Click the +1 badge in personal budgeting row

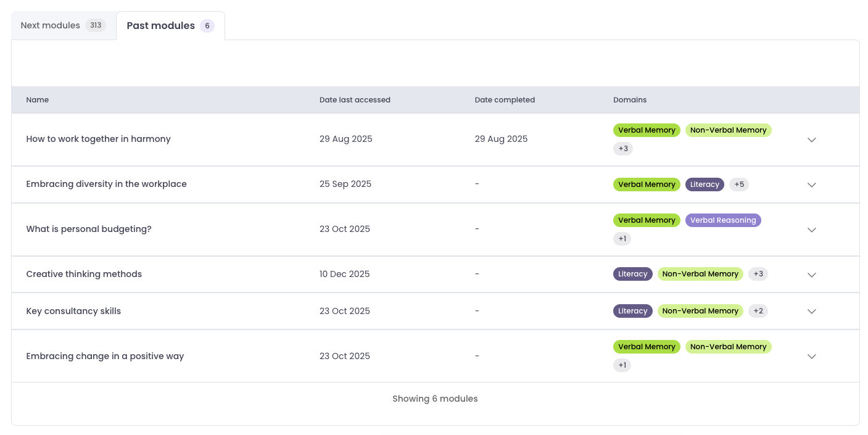click(622, 239)
